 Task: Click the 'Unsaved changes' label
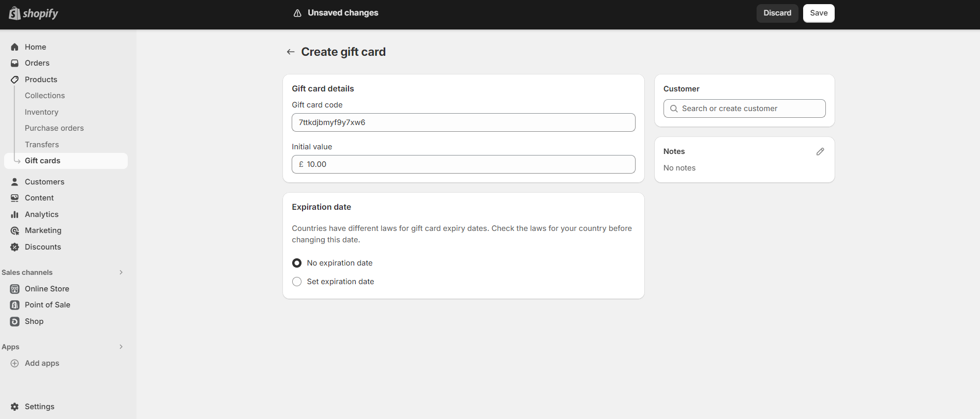343,13
